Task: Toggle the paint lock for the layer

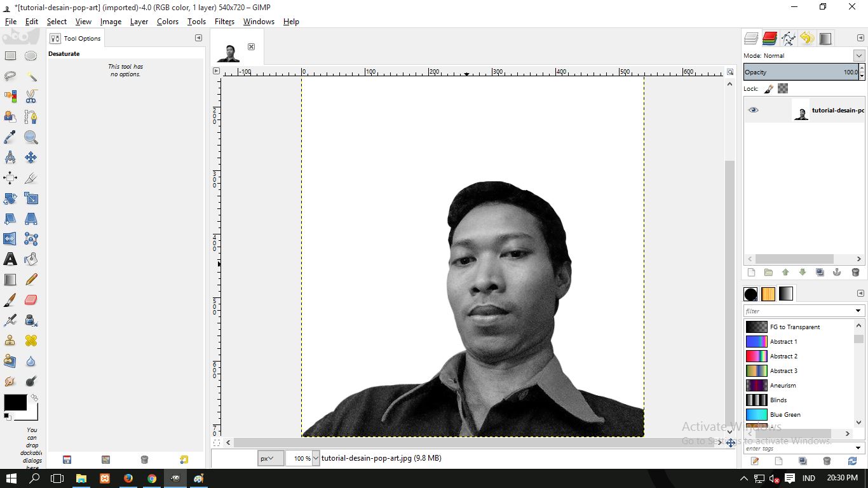Action: coord(768,88)
